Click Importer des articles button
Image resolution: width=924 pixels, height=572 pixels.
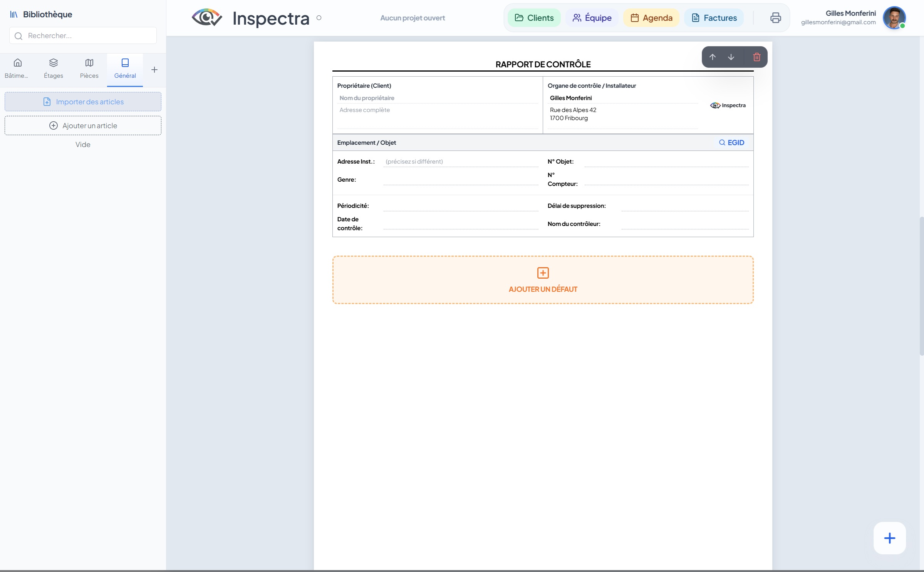83,102
